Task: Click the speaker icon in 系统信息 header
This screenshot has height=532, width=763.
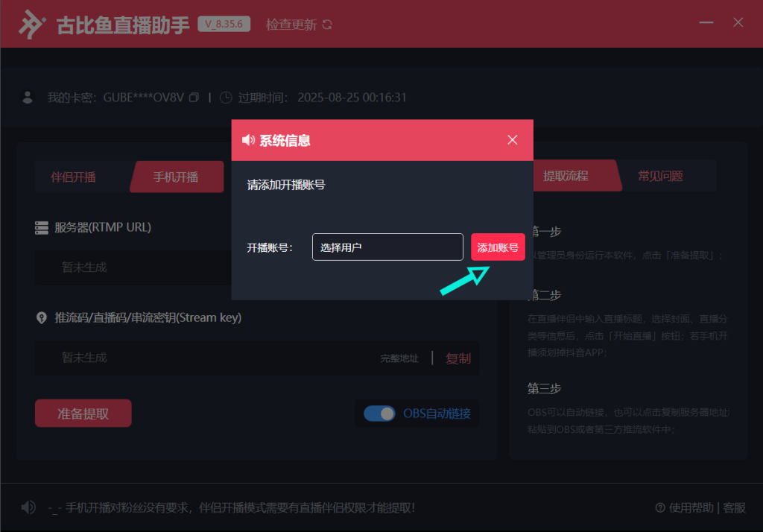Action: point(249,140)
